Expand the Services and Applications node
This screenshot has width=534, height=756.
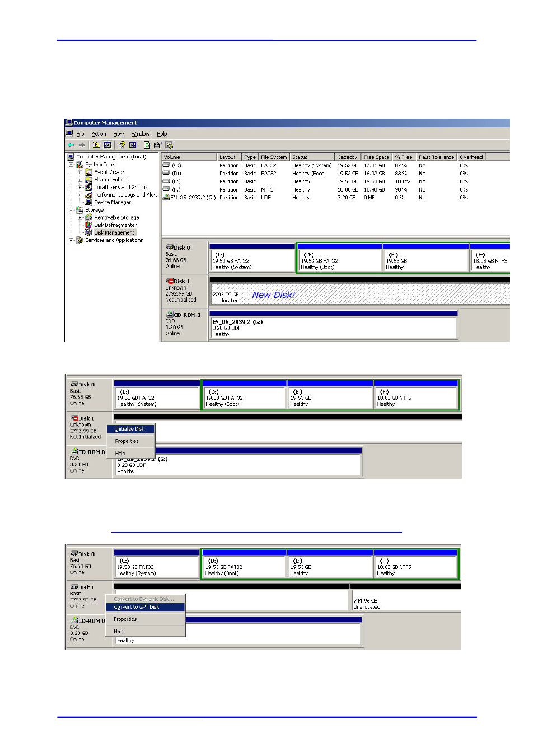pos(71,240)
